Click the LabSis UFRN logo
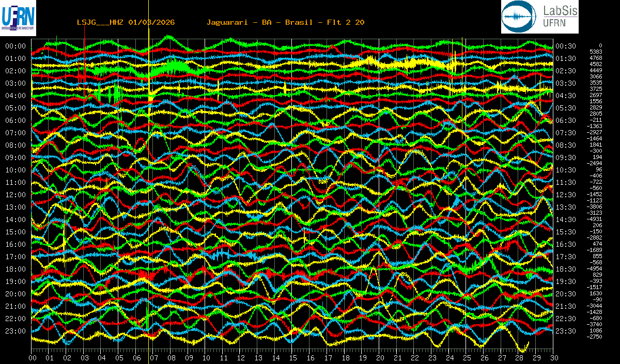The width and height of the screenshot is (620, 364). pyautogui.click(x=540, y=17)
